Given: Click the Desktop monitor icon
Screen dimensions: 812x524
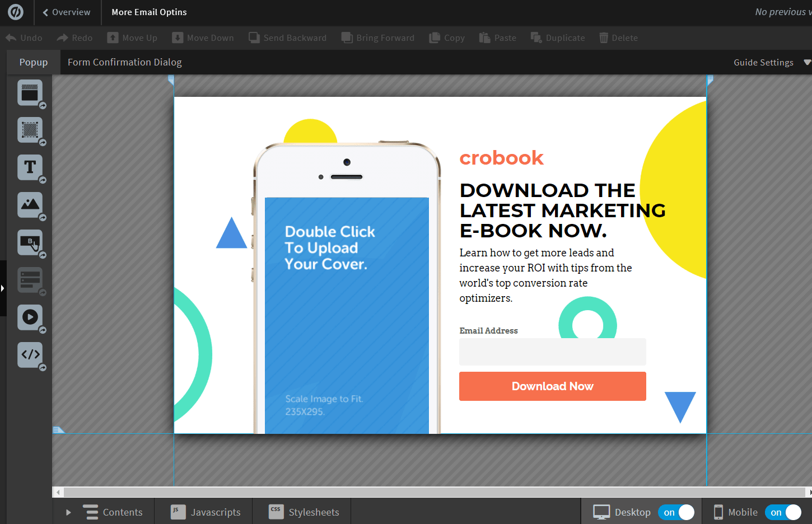Looking at the screenshot, I should (601, 512).
